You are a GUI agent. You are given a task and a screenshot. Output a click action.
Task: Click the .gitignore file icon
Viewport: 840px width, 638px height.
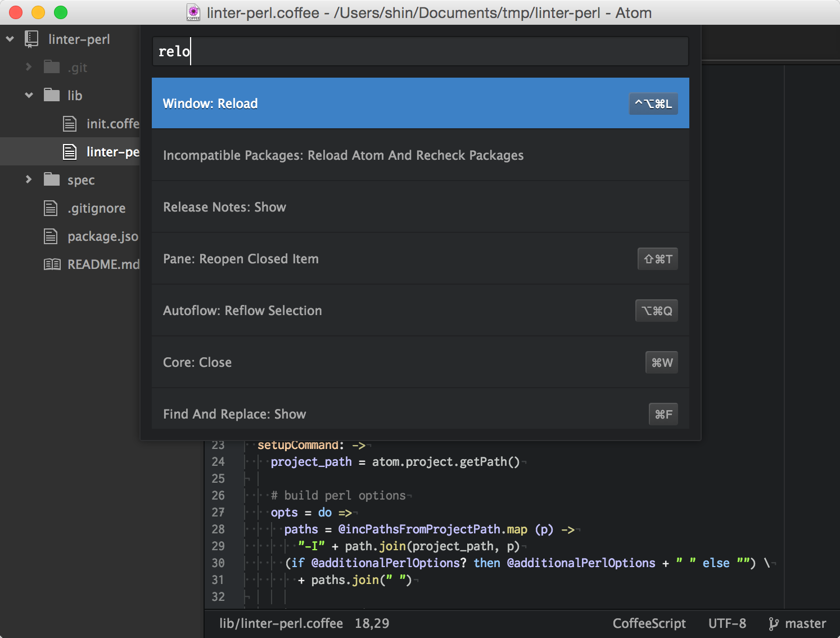[x=51, y=208]
